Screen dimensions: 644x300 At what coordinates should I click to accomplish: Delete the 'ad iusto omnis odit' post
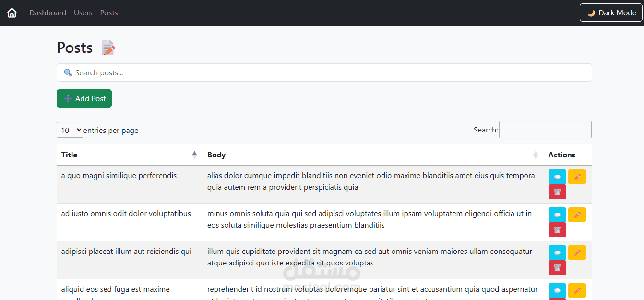tap(557, 230)
